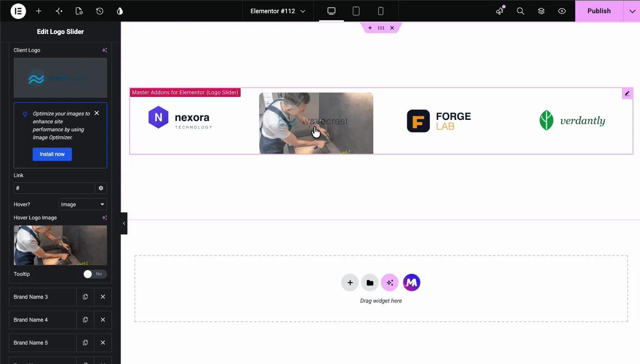This screenshot has height=364, width=640.
Task: Duplicate Brand Name 5 item
Action: (x=85, y=343)
